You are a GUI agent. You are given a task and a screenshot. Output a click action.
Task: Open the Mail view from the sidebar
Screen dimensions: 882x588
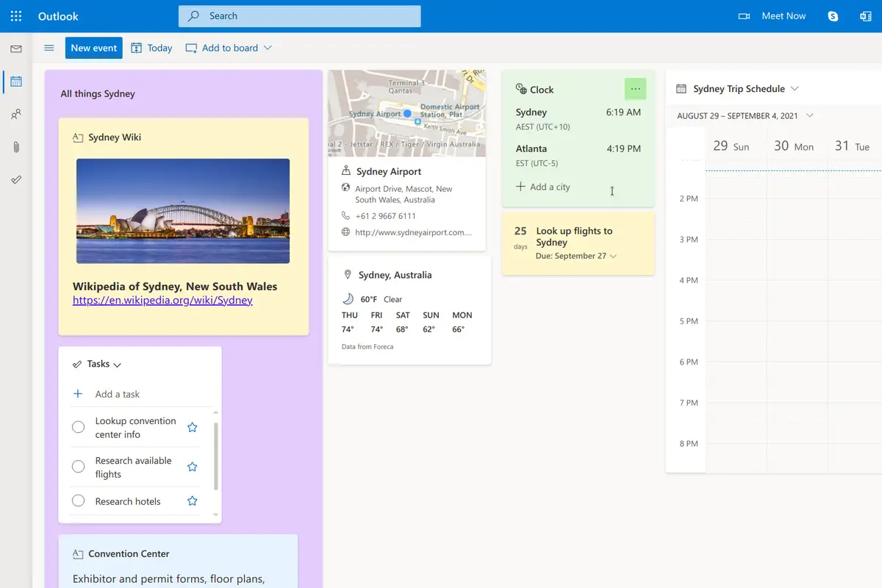click(x=16, y=49)
